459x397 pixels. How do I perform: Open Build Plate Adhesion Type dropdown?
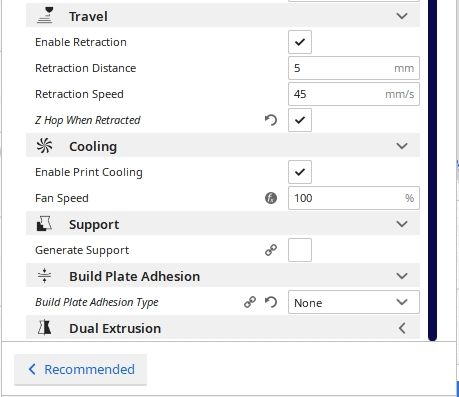click(354, 302)
